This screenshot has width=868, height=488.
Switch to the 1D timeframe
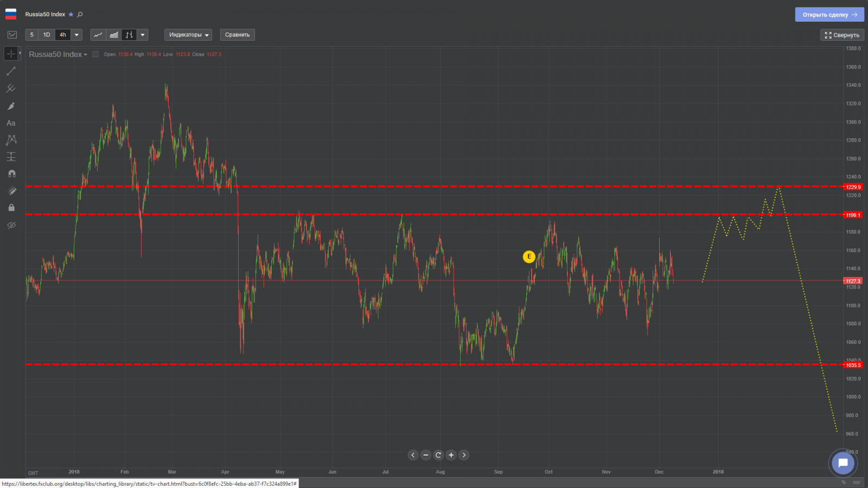(x=47, y=35)
